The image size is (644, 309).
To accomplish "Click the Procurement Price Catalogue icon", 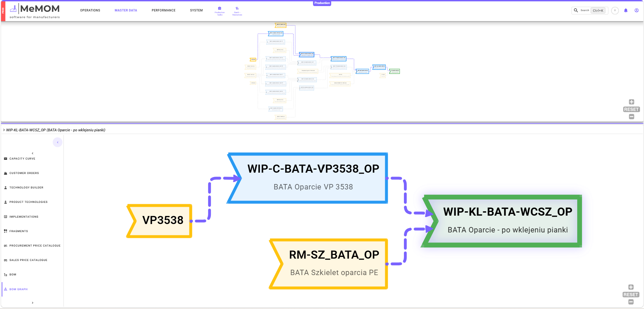I will pyautogui.click(x=5, y=246).
